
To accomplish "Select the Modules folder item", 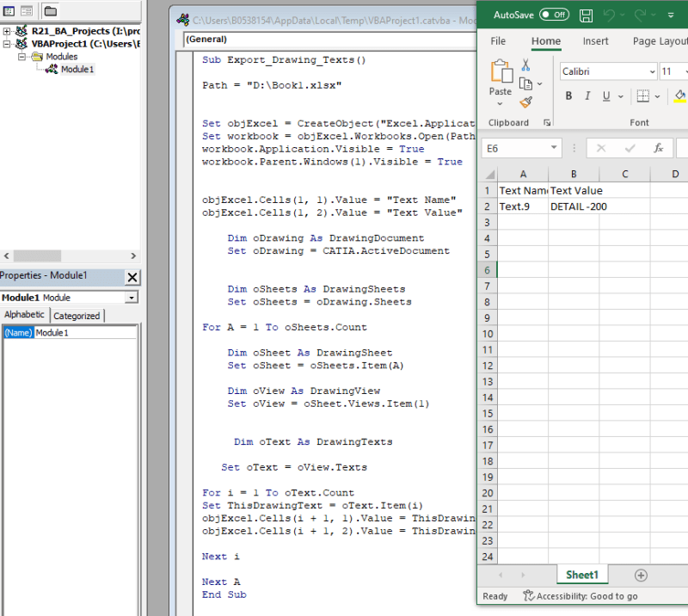I will (x=61, y=57).
